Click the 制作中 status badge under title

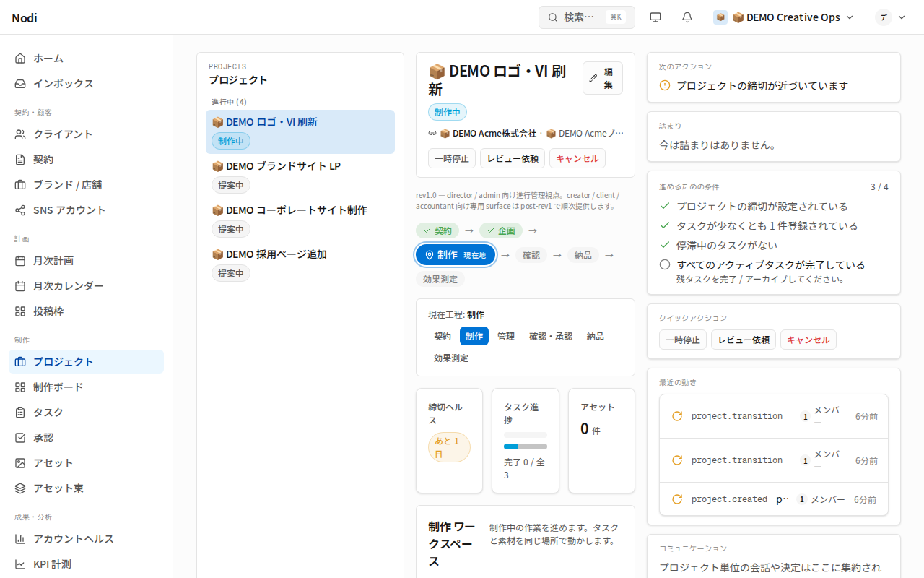[x=448, y=112]
